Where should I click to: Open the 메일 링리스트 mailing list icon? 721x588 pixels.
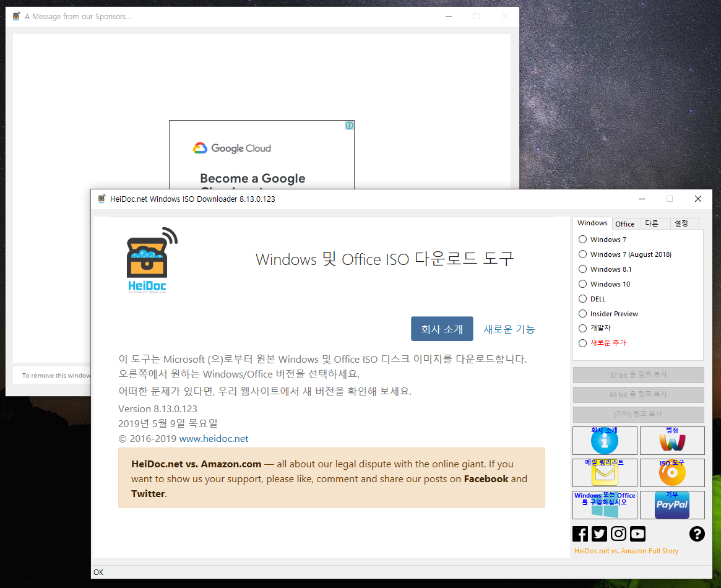pyautogui.click(x=605, y=473)
